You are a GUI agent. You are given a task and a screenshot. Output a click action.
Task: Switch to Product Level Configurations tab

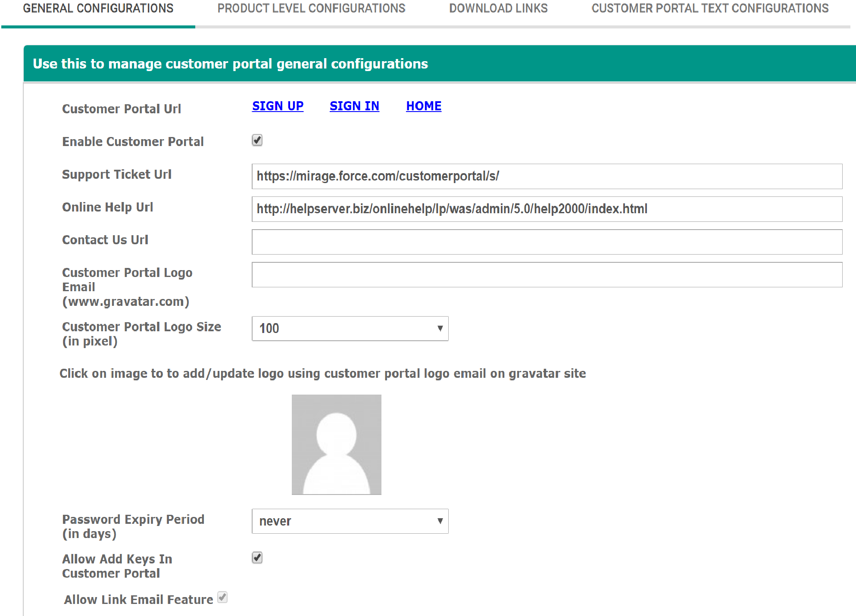[x=311, y=9]
